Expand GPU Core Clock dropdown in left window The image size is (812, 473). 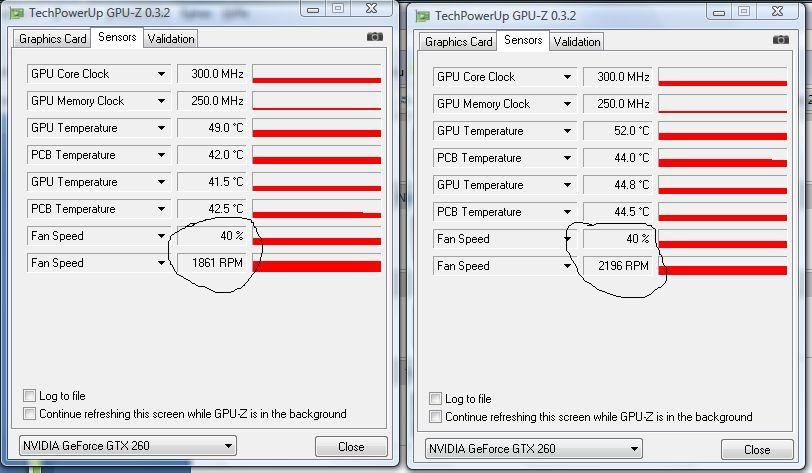[162, 74]
